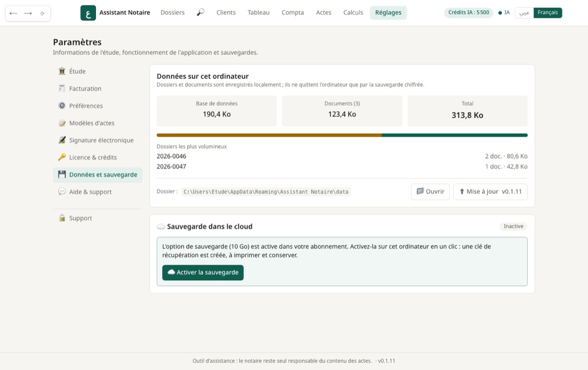588x370 pixels.
Task: Click the Paramètres page heading
Action: (77, 42)
